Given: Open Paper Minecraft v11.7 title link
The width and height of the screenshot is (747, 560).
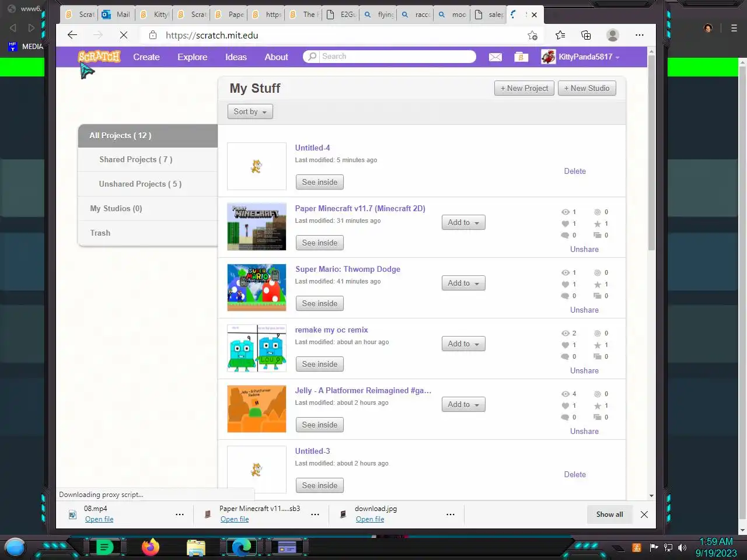Looking at the screenshot, I should pyautogui.click(x=360, y=208).
